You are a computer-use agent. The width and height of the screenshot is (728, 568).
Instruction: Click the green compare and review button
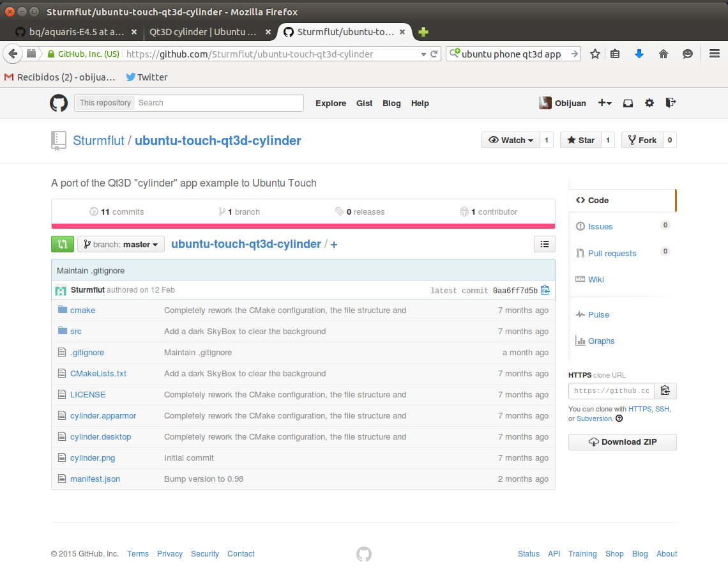point(62,244)
